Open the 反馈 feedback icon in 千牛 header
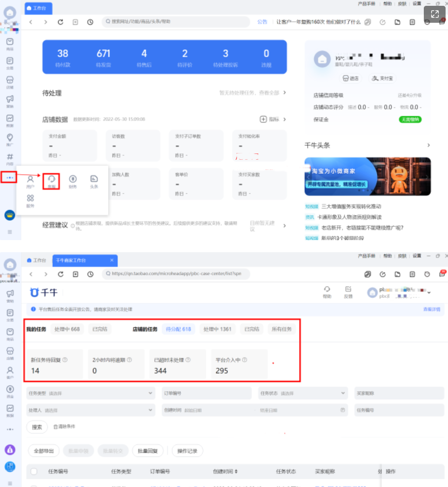 pyautogui.click(x=348, y=291)
